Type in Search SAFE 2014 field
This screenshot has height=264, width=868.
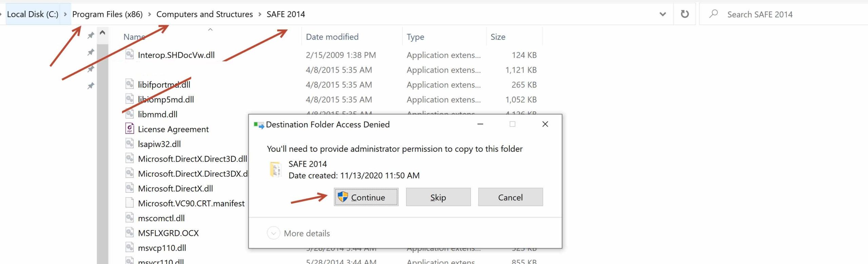(x=780, y=14)
